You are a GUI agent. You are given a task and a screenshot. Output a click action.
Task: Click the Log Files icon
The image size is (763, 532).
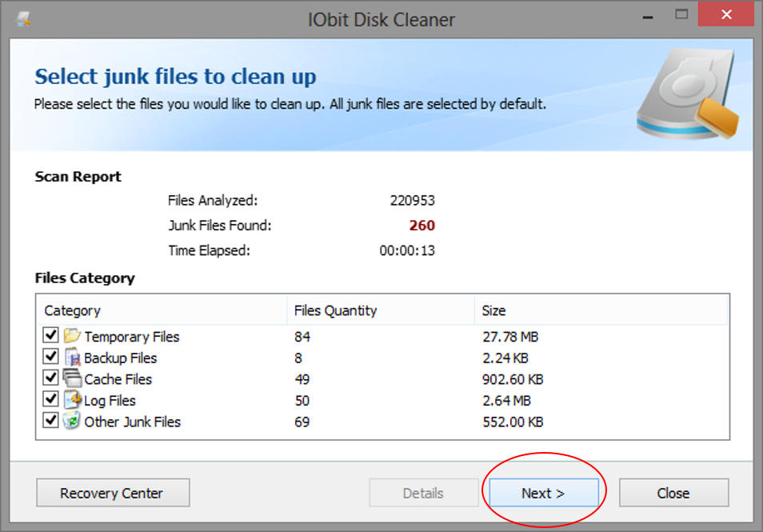(72, 400)
